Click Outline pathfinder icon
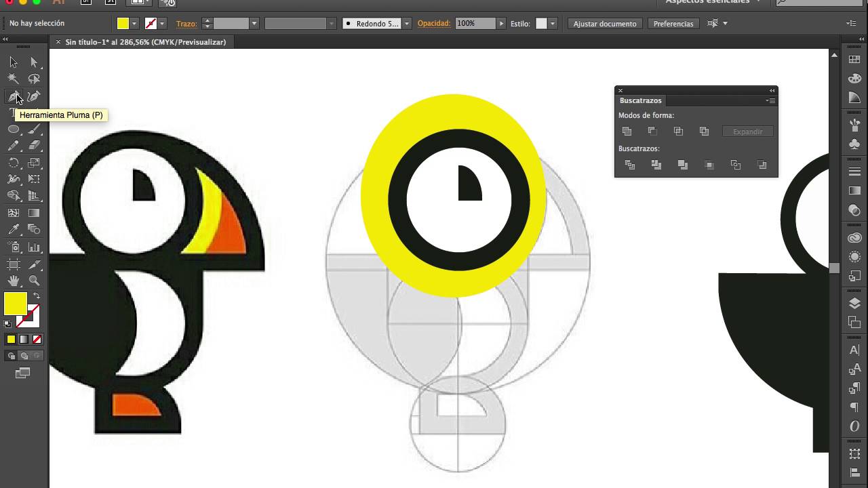 (x=736, y=165)
